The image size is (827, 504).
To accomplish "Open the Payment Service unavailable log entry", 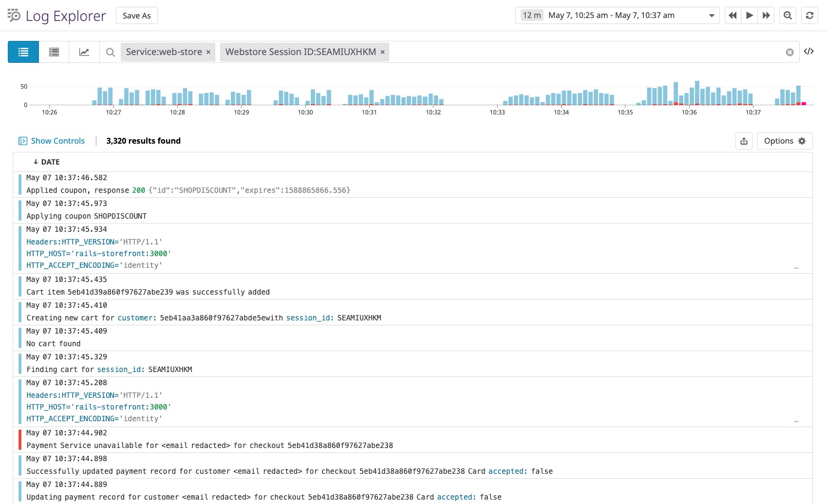I will 209,445.
